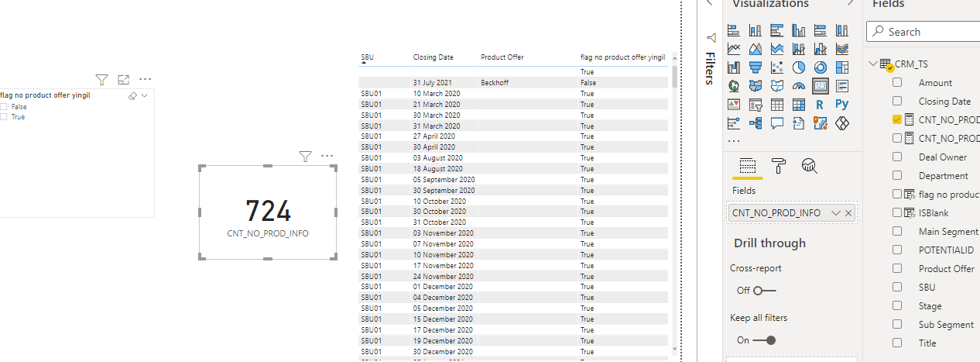Tick the Deal Owner field checkbox
The height and width of the screenshot is (362, 980).
[897, 157]
